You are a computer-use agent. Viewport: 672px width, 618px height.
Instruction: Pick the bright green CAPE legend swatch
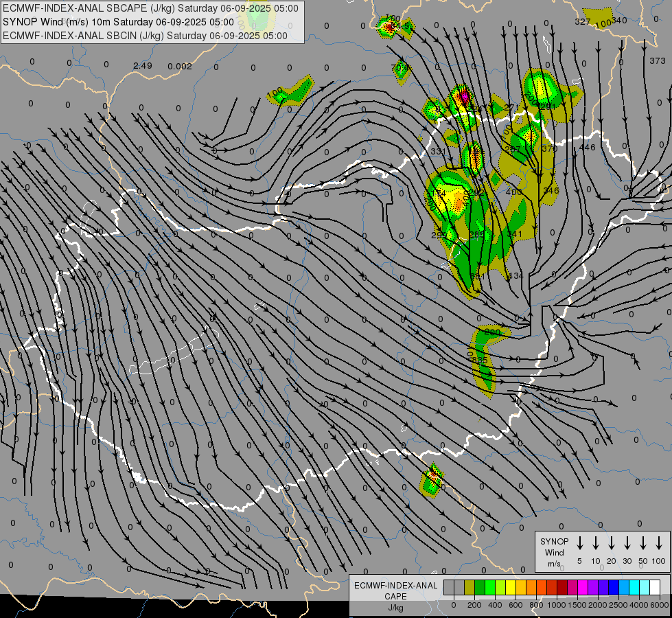coord(490,587)
